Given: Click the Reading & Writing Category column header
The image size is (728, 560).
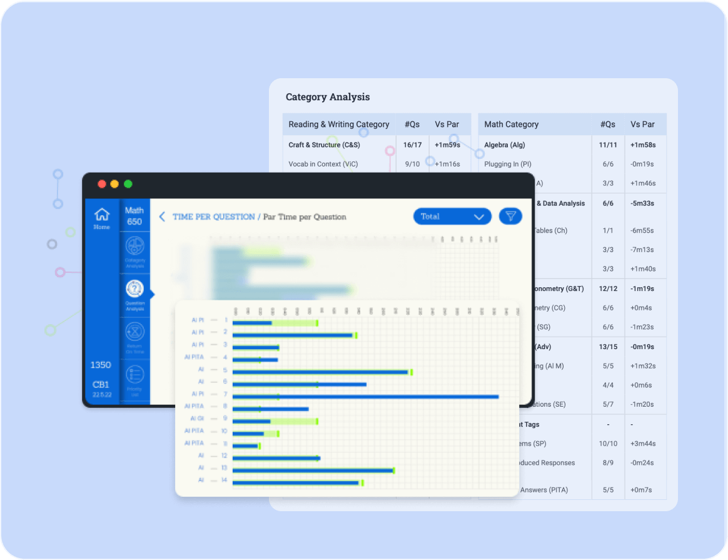Looking at the screenshot, I should point(338,125).
